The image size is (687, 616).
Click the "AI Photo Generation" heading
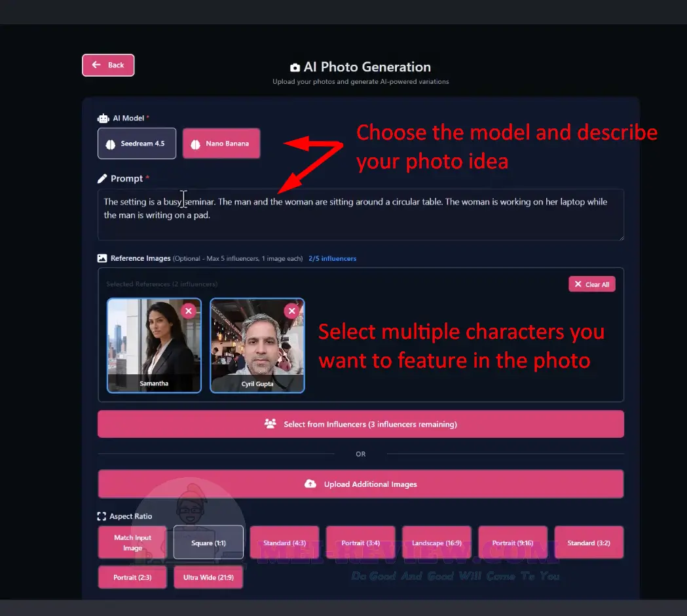[x=361, y=67]
